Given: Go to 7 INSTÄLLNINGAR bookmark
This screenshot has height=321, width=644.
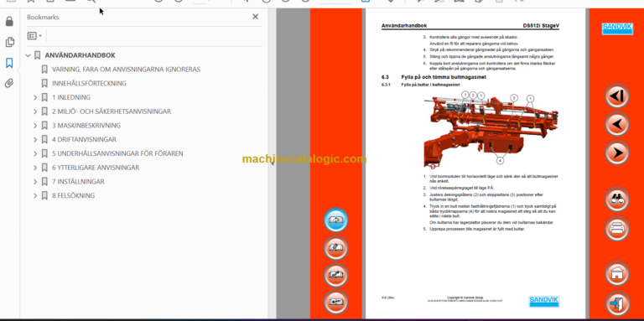Looking at the screenshot, I should pyautogui.click(x=78, y=181).
